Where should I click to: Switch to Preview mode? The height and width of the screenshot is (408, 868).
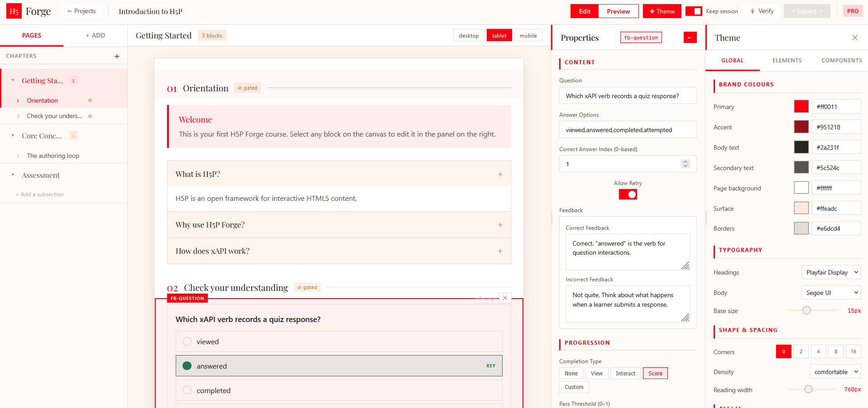tap(619, 11)
